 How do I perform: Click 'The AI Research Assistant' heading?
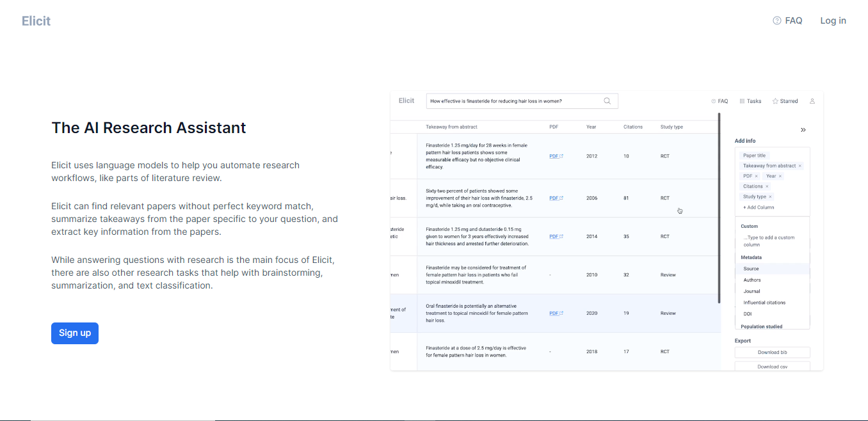(x=149, y=128)
